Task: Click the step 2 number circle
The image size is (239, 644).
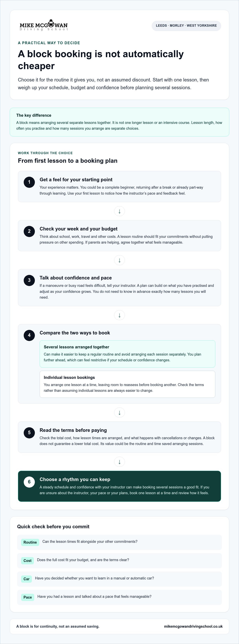Action: (x=29, y=231)
